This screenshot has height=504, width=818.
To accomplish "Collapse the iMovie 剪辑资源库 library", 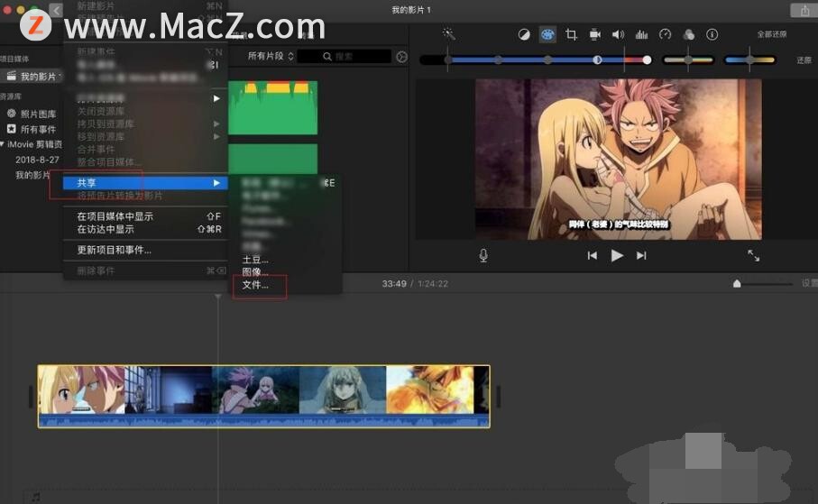I will 2,144.
